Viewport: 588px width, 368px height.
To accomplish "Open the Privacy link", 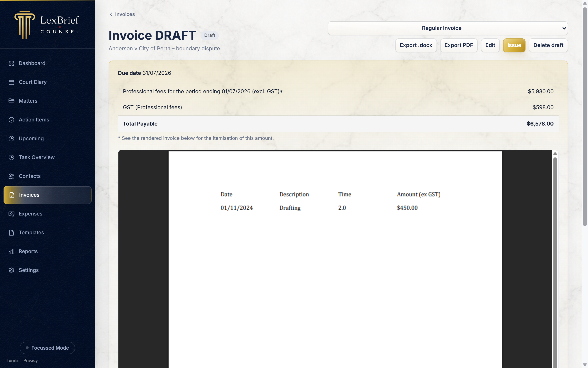I will click(30, 360).
